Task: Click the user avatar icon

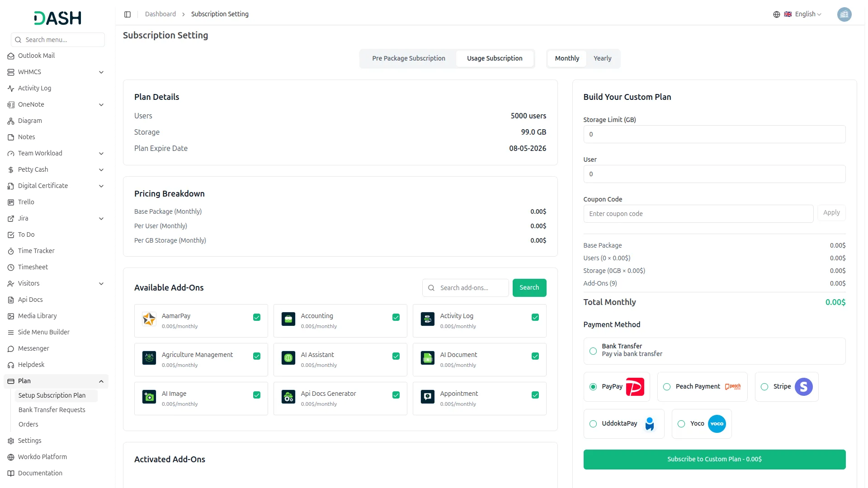Action: 844,14
